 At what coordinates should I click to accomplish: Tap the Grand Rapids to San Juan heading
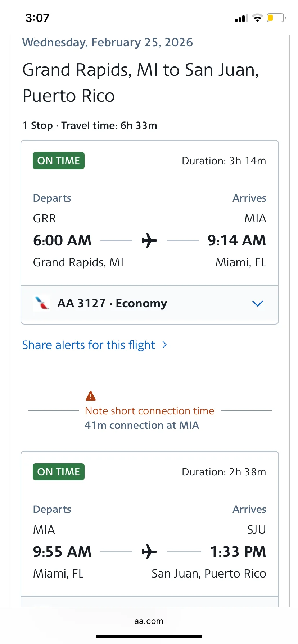(140, 83)
